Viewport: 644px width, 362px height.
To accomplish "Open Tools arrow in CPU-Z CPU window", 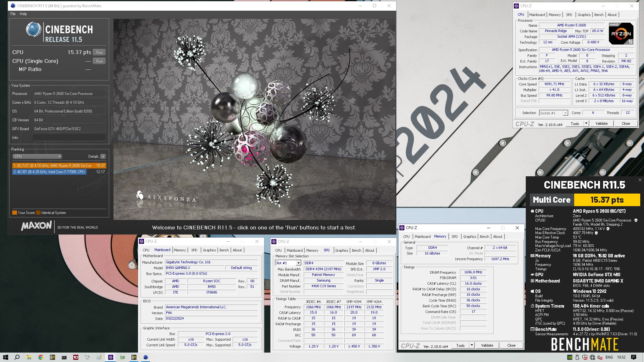I will [x=586, y=123].
